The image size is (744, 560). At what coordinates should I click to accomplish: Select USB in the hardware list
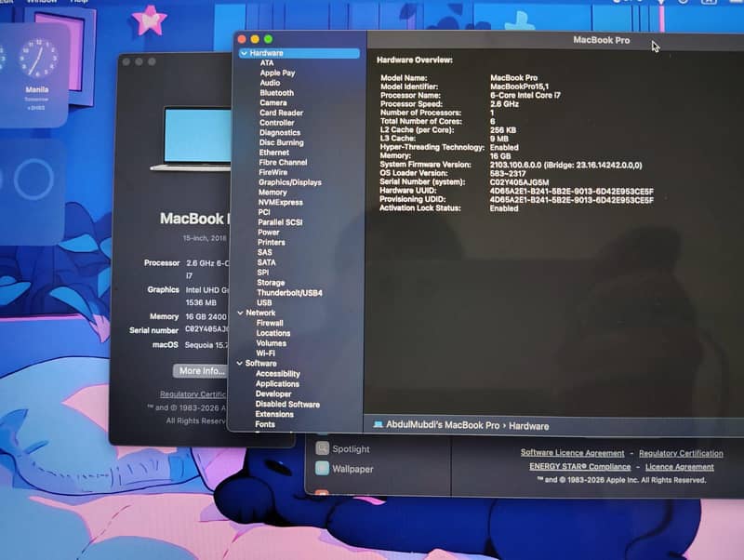264,302
